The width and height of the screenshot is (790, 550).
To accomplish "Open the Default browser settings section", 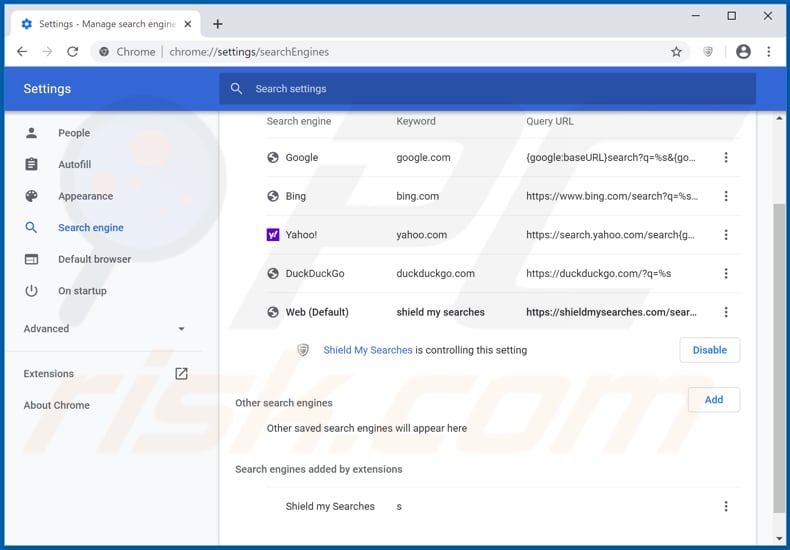I will [94, 259].
